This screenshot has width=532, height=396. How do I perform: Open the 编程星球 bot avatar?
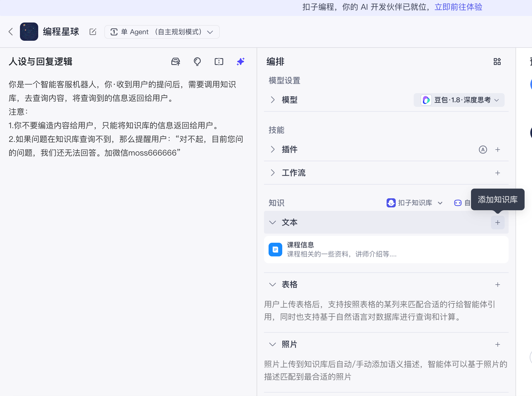pyautogui.click(x=29, y=32)
